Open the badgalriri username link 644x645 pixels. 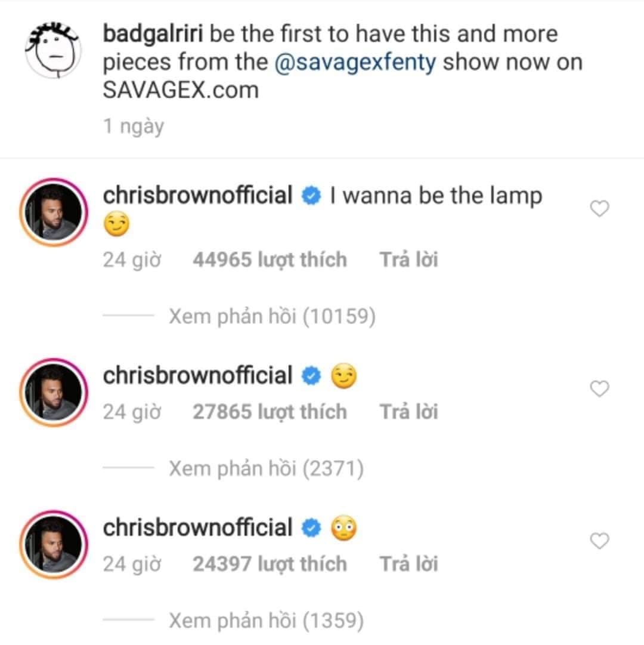(153, 34)
